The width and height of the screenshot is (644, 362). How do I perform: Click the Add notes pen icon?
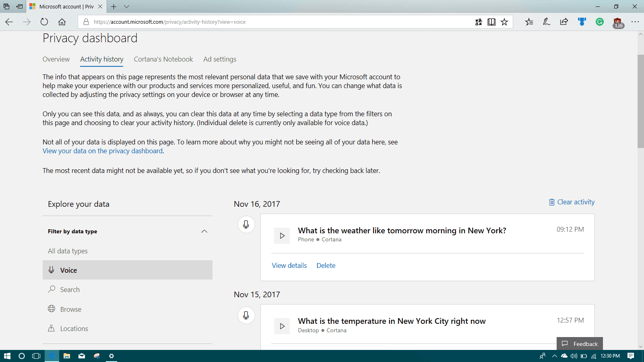[x=546, y=22]
